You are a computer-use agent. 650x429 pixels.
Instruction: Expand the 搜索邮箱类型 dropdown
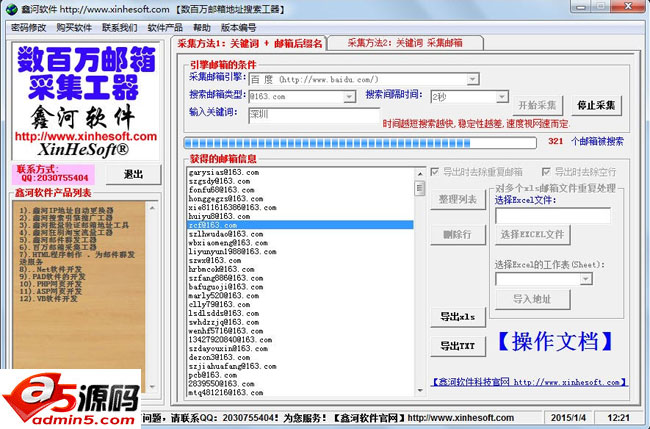pyautogui.click(x=349, y=97)
